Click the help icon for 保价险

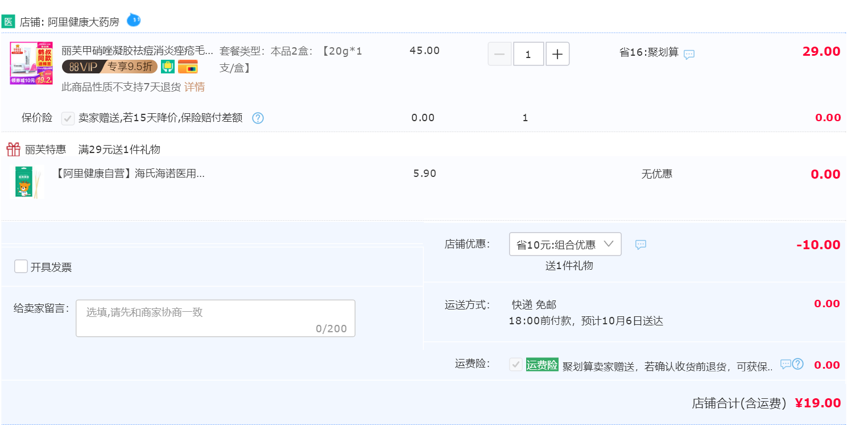click(x=258, y=118)
